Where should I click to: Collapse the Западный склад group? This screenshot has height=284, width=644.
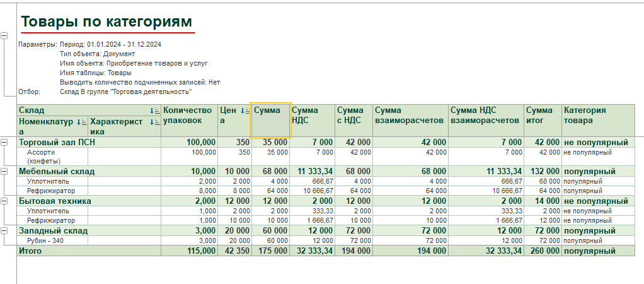[x=5, y=230]
